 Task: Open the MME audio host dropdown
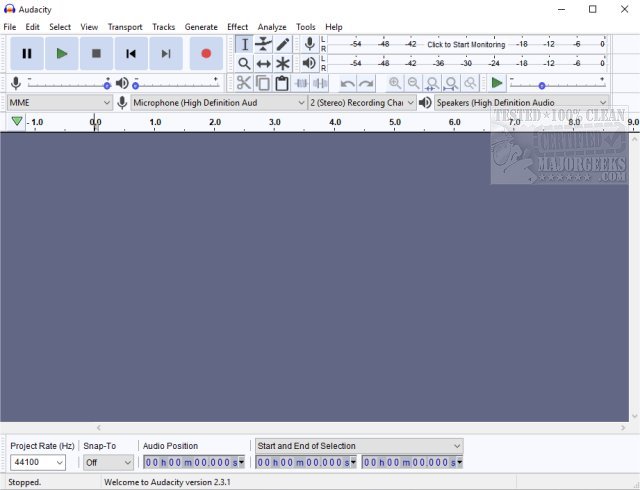pyautogui.click(x=59, y=102)
